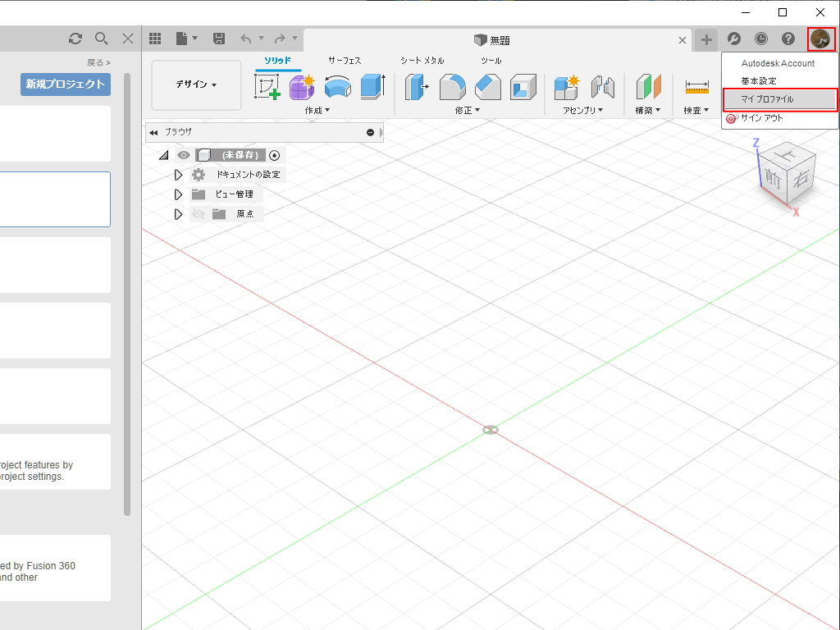Image resolution: width=840 pixels, height=630 pixels.
Task: Open the File menu icon
Action: pos(181,39)
